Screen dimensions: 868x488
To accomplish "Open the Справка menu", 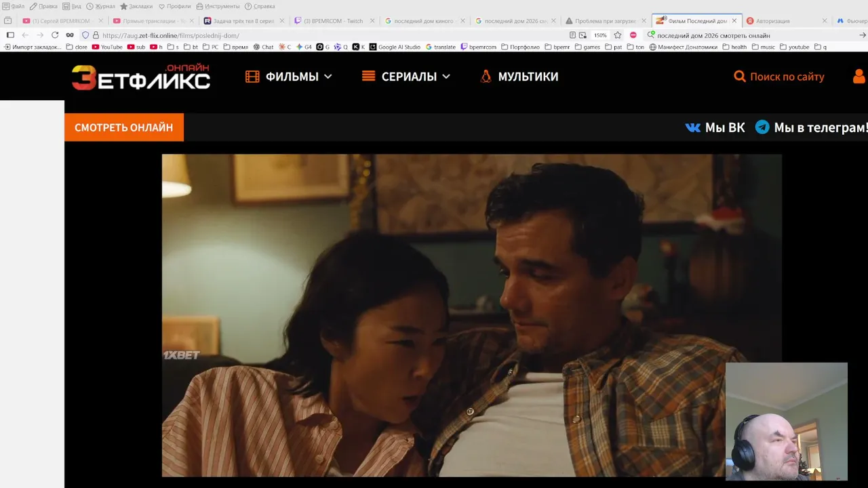I will click(x=260, y=6).
